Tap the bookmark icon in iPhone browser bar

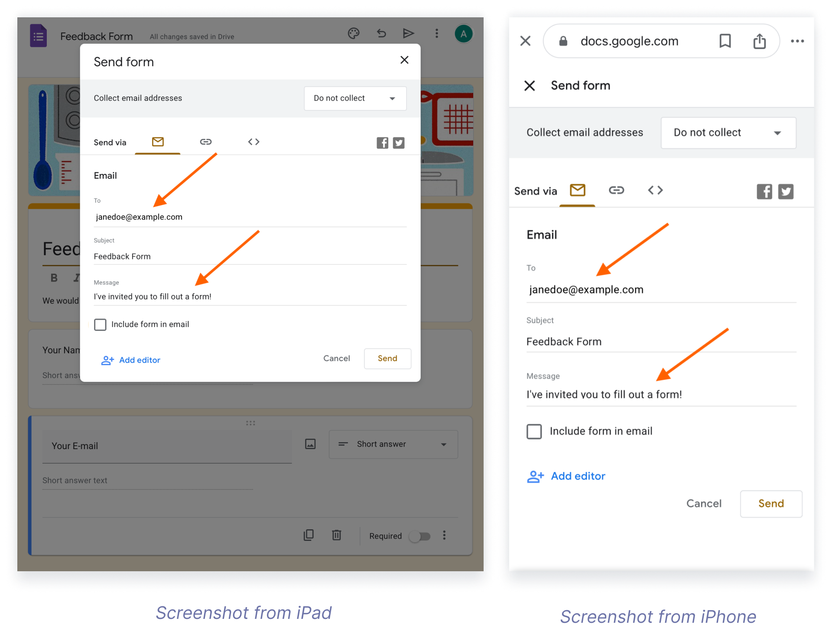pyautogui.click(x=725, y=41)
